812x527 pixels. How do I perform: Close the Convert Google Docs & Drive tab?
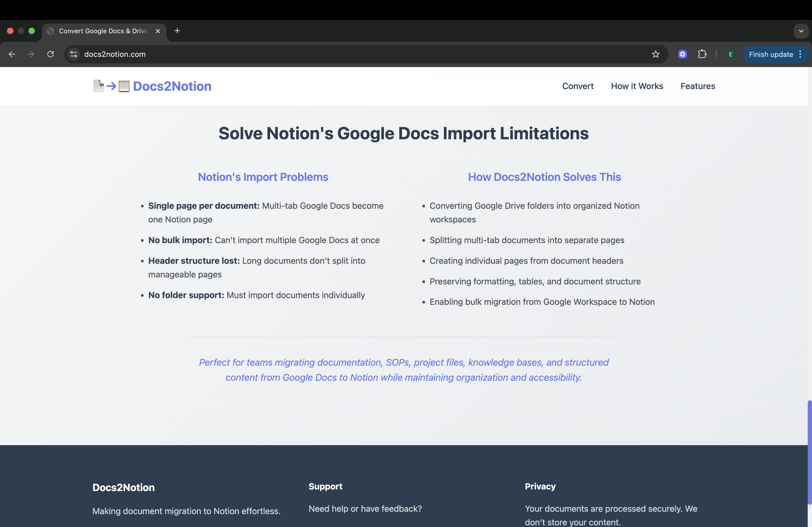158,31
